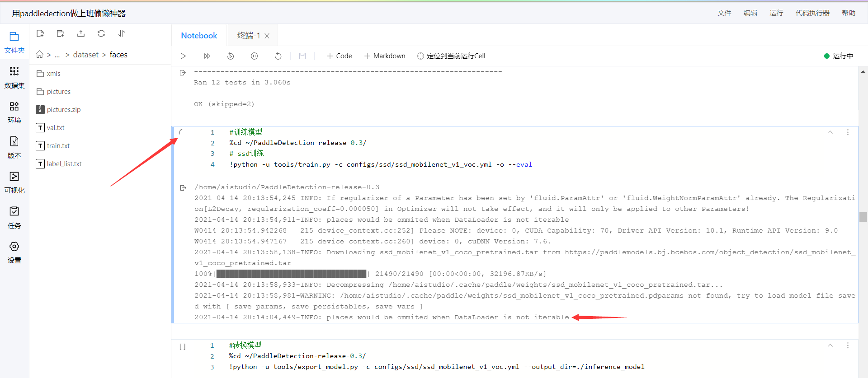Toggle output of the training cell
The width and height of the screenshot is (868, 378).
[x=183, y=188]
